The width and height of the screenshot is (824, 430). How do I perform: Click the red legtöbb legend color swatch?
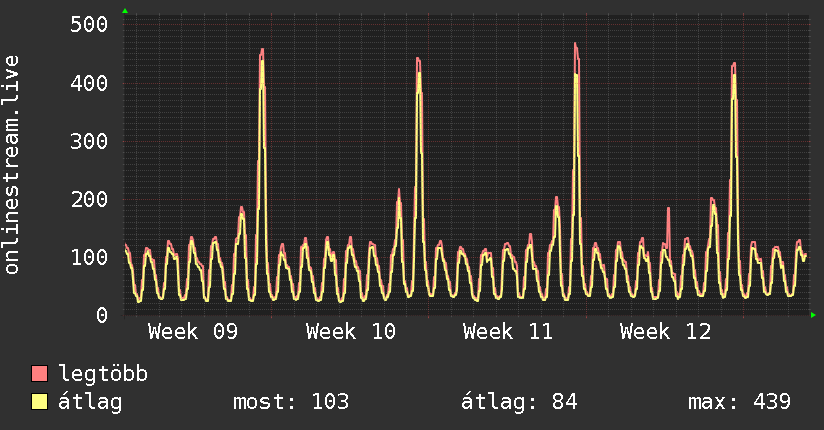[39, 374]
